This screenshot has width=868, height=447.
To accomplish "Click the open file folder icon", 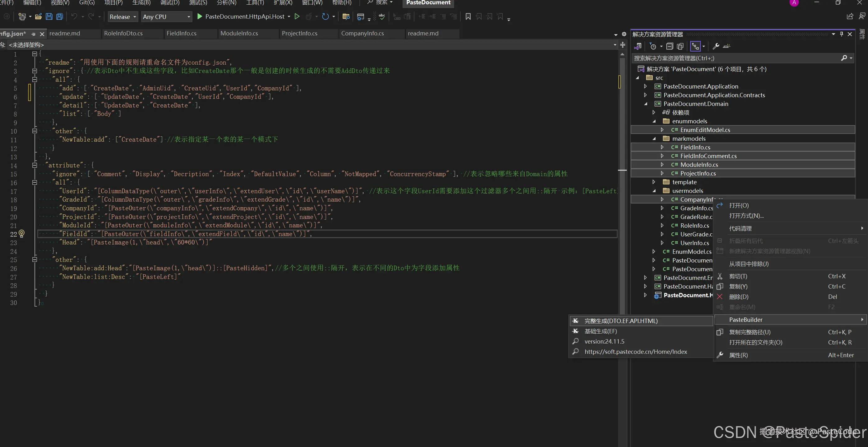I will [x=39, y=16].
